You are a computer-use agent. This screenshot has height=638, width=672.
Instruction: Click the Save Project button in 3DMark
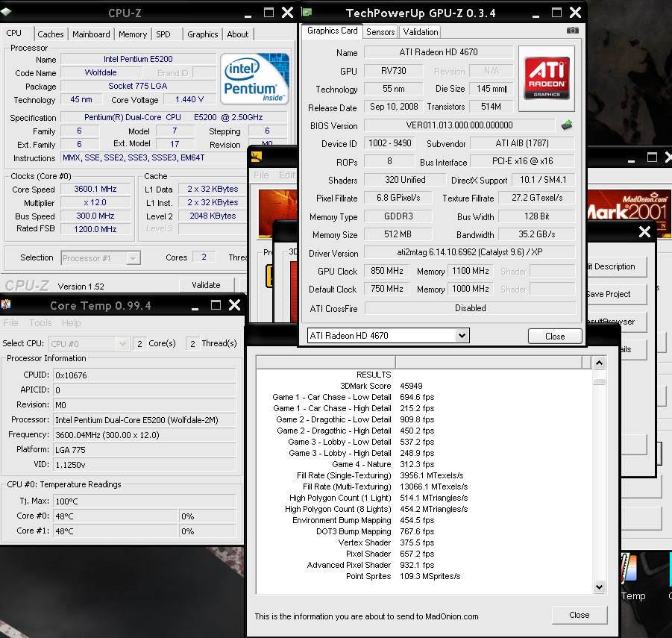point(616,294)
